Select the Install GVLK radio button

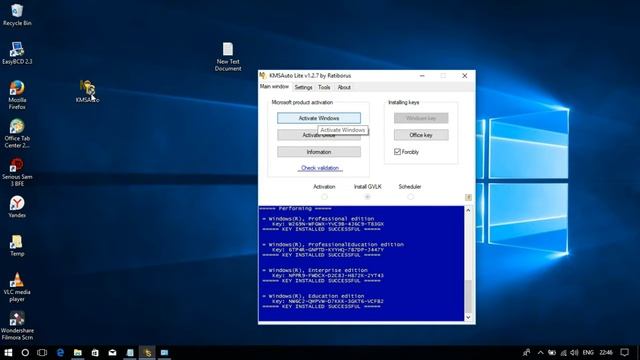pos(367,197)
